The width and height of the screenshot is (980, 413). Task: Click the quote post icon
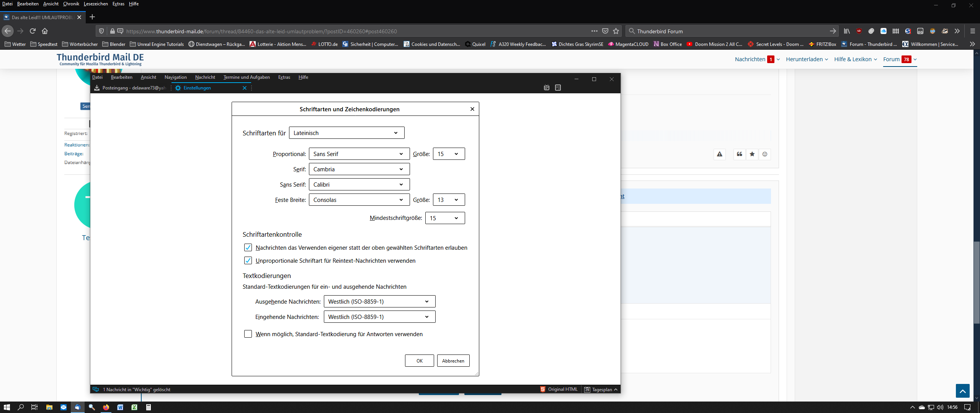(739, 154)
